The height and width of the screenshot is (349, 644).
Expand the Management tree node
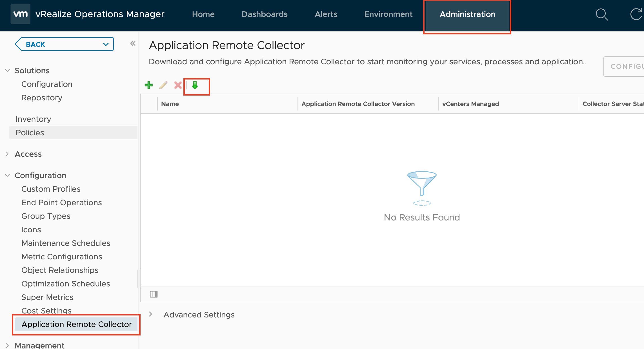(x=7, y=345)
